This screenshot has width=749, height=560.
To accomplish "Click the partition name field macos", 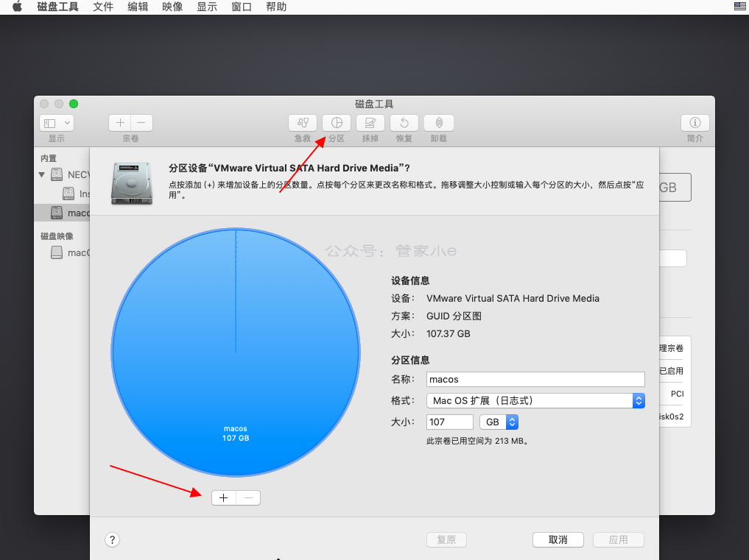I will pos(535,380).
